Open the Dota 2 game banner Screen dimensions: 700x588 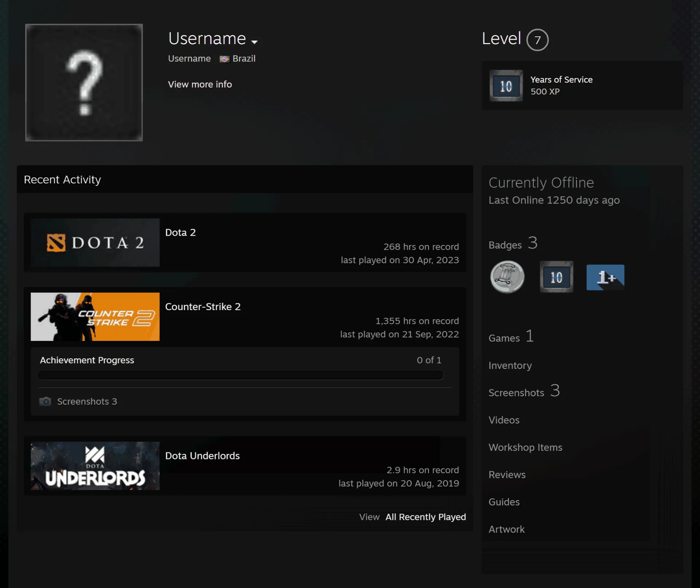[x=95, y=242]
